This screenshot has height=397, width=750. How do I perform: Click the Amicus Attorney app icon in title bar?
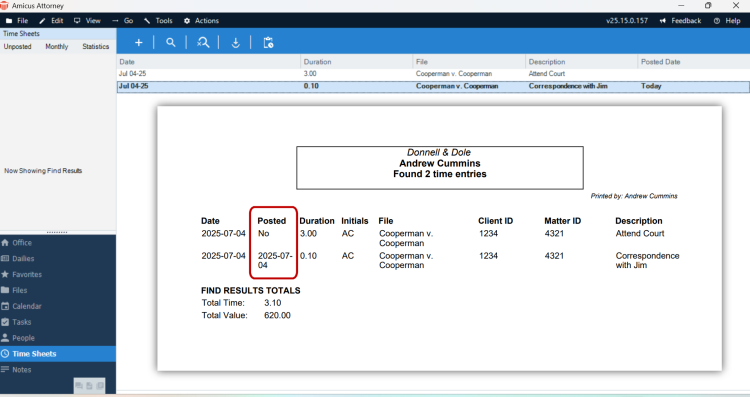(x=4, y=6)
